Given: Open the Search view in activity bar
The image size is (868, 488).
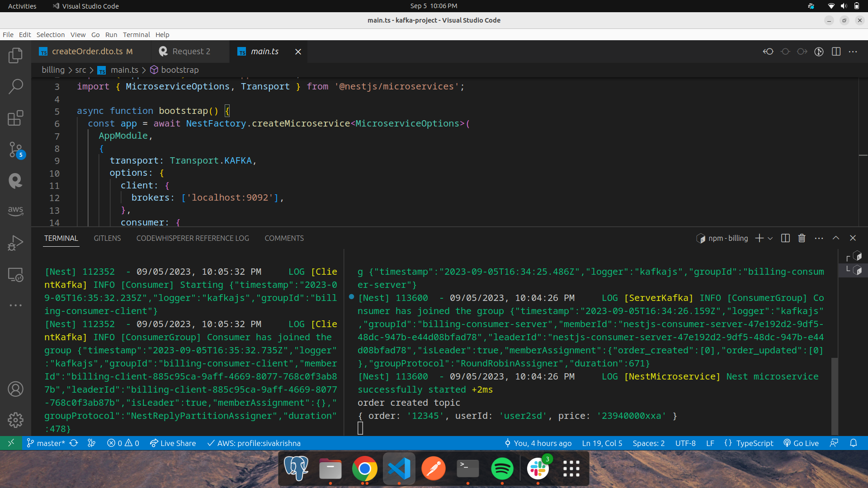Looking at the screenshot, I should pos(15,86).
